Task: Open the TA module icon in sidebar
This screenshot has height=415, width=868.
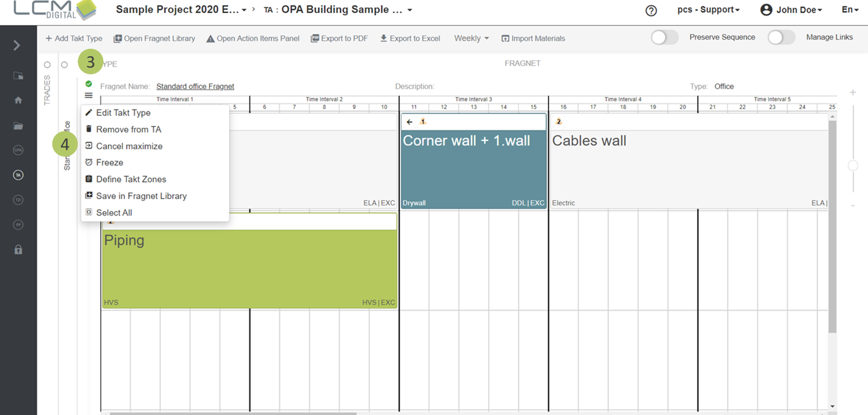Action: pyautogui.click(x=18, y=175)
